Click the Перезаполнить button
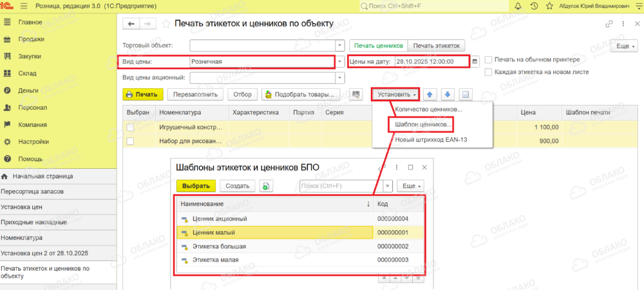 (195, 94)
